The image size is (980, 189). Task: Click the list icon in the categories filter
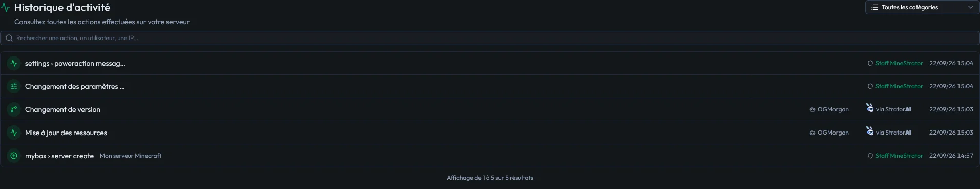click(x=874, y=7)
